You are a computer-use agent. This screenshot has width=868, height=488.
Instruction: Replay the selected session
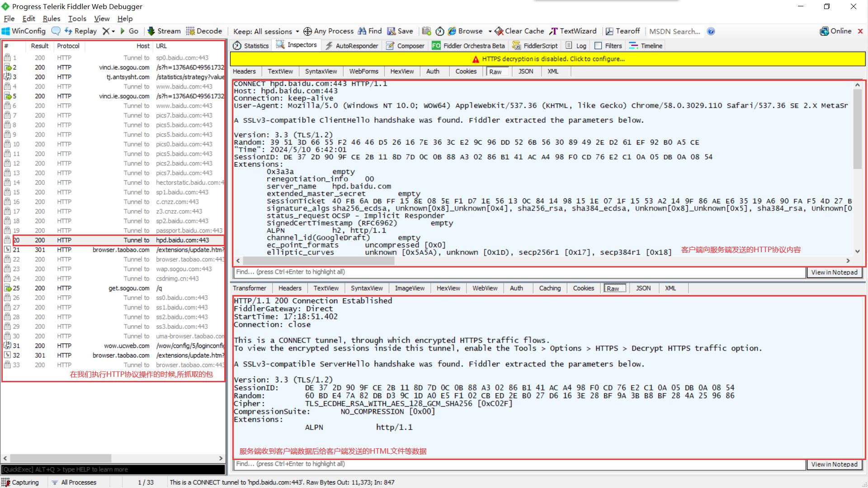coord(80,31)
